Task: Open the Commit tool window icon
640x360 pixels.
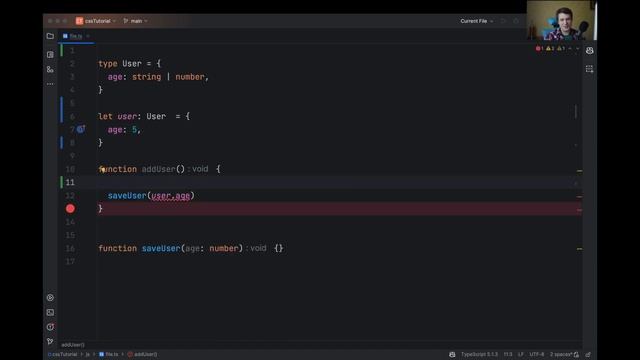Action: coord(50,54)
